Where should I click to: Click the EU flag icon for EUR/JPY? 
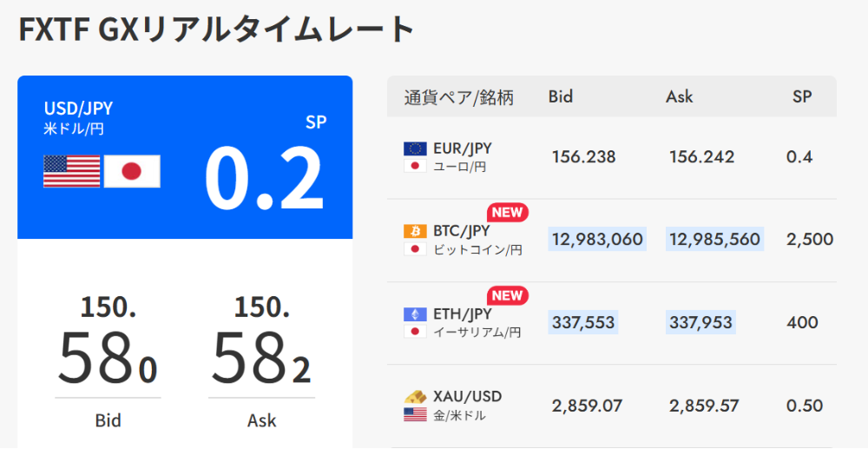(x=415, y=149)
